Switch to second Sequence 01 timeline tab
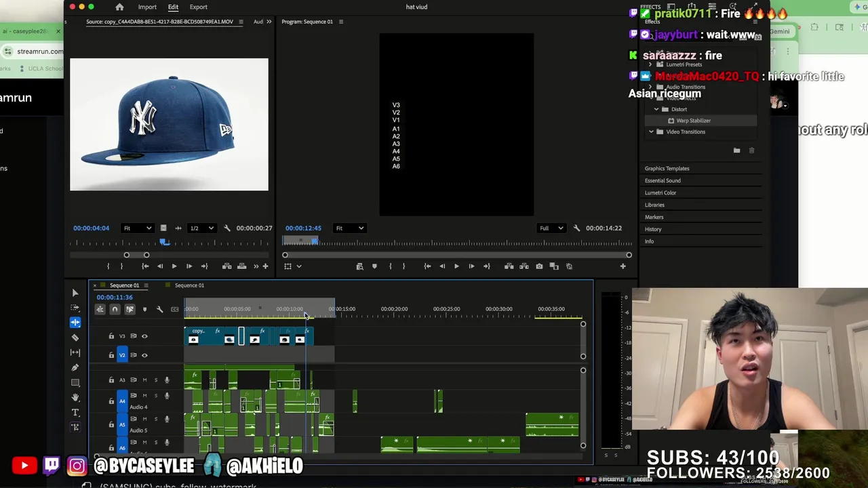 (x=189, y=285)
